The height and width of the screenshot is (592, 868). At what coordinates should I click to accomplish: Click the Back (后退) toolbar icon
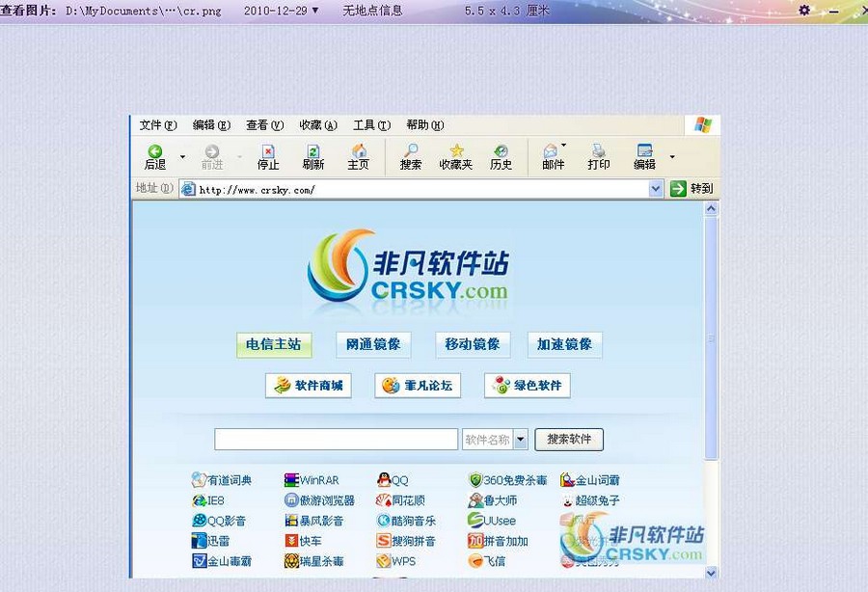pos(153,157)
